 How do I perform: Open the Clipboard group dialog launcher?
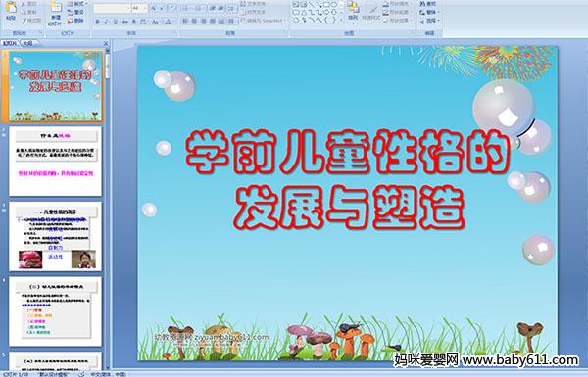(x=40, y=32)
